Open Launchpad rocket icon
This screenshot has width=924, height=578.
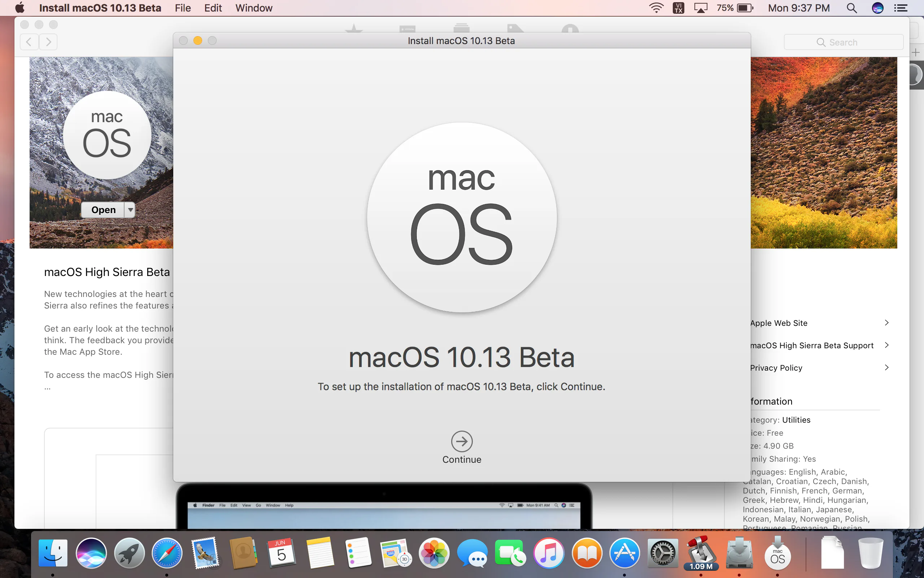129,553
